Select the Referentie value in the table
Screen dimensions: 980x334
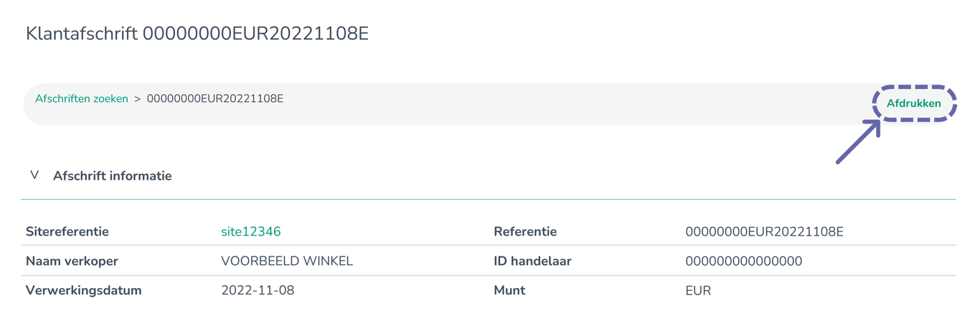tap(764, 232)
